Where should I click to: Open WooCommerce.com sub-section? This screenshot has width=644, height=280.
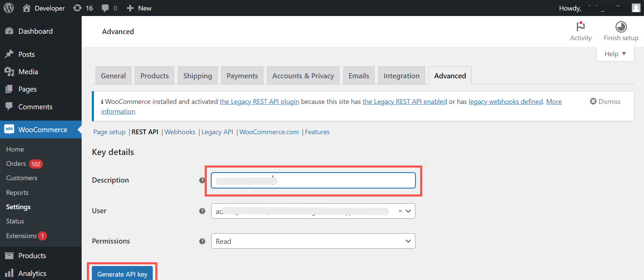click(269, 132)
